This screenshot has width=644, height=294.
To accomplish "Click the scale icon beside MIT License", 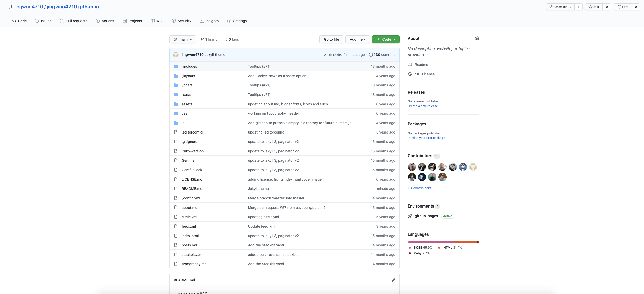I will click(410, 74).
